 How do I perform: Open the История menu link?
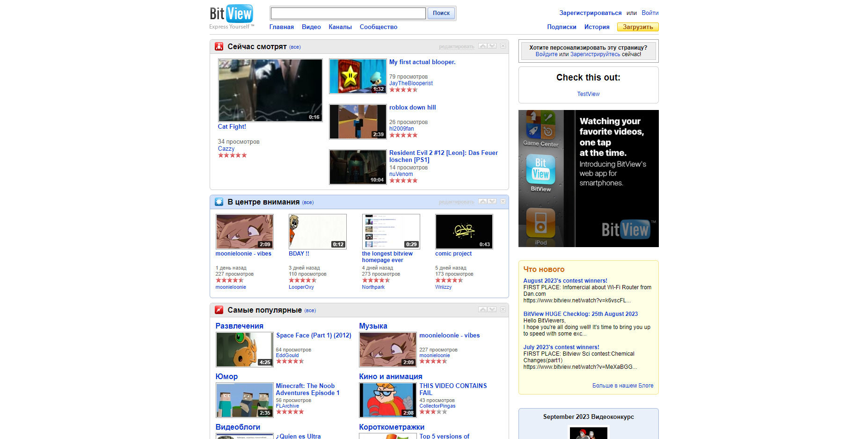pyautogui.click(x=597, y=27)
